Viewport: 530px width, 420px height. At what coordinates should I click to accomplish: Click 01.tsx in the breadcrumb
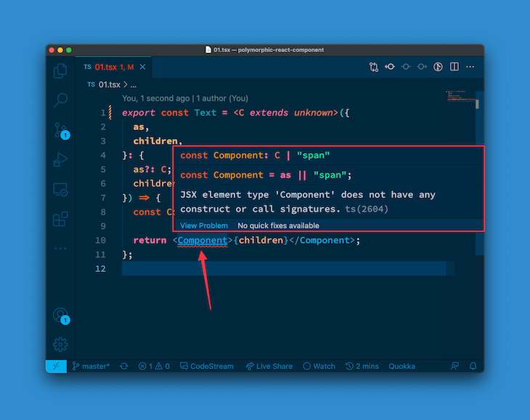(x=109, y=85)
